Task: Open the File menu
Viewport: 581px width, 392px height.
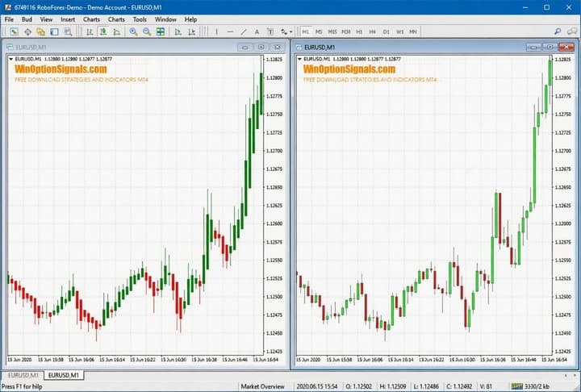Action: pyautogui.click(x=9, y=19)
